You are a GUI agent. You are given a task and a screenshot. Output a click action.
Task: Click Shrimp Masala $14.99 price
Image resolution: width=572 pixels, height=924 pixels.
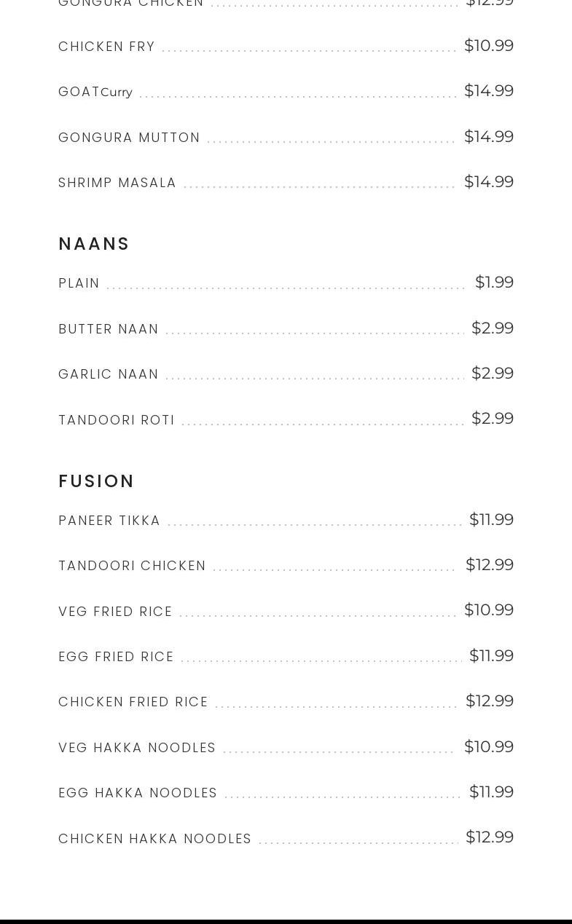click(488, 181)
